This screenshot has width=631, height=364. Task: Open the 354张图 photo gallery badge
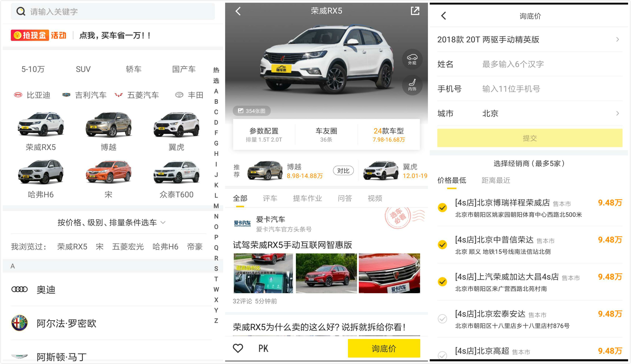point(252,111)
